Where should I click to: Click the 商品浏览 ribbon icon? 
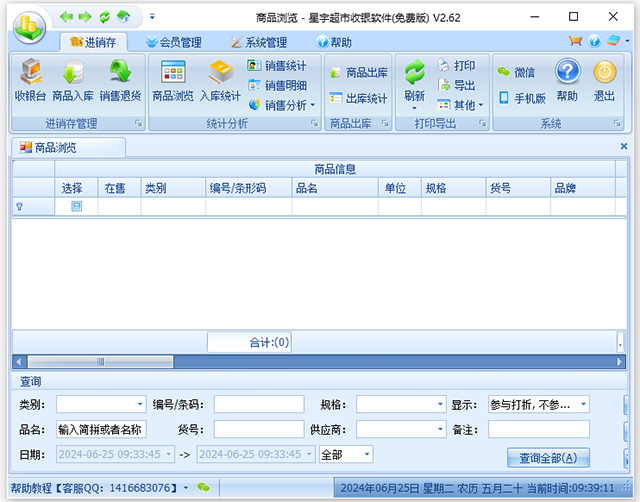coord(173,80)
